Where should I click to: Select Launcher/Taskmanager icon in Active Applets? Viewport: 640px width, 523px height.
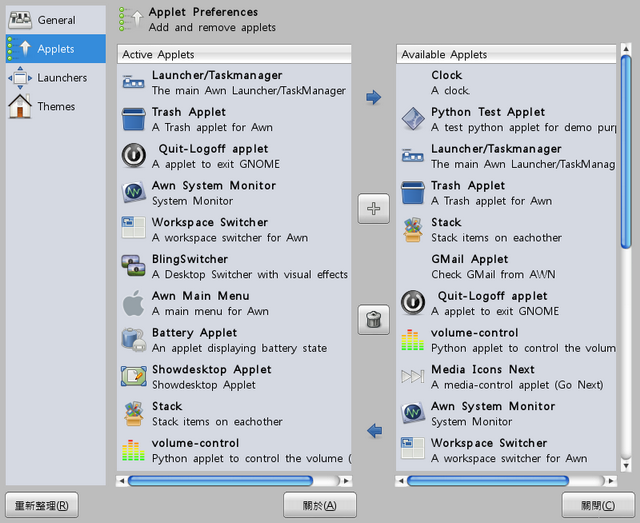click(x=133, y=83)
